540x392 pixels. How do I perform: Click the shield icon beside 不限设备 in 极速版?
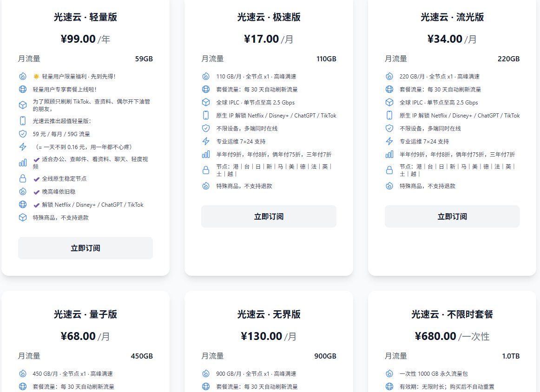tap(206, 128)
